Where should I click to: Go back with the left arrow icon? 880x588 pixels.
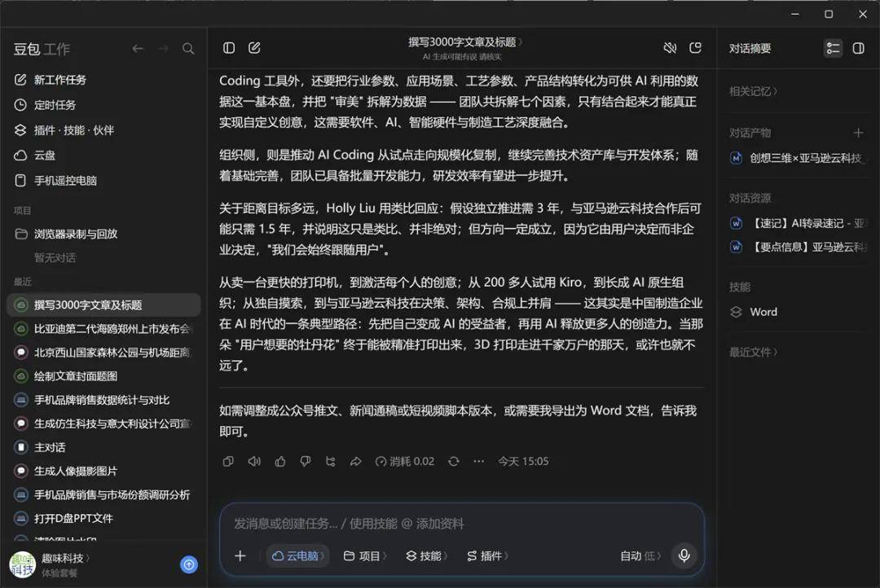tap(138, 49)
